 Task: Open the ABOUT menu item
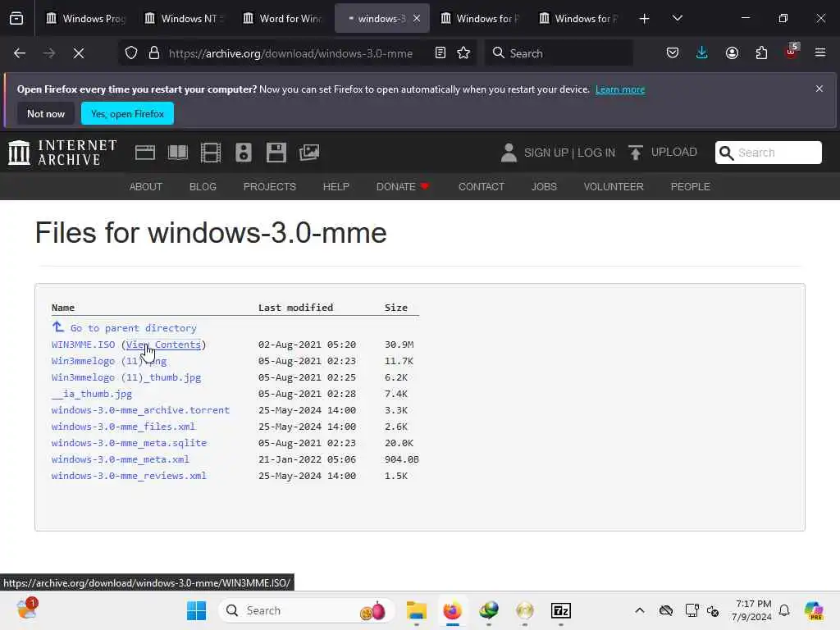[146, 186]
